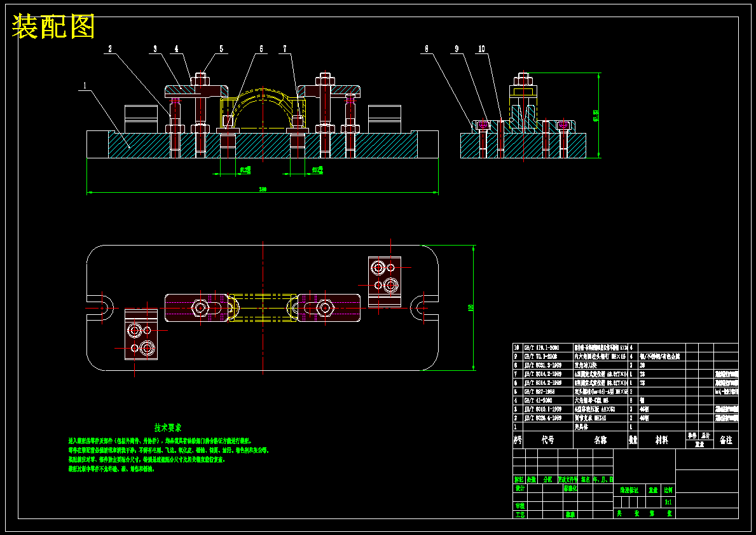Select the A型移动压板 A8×60 name cell
Viewport: 756px width, 535px height.
(594, 409)
